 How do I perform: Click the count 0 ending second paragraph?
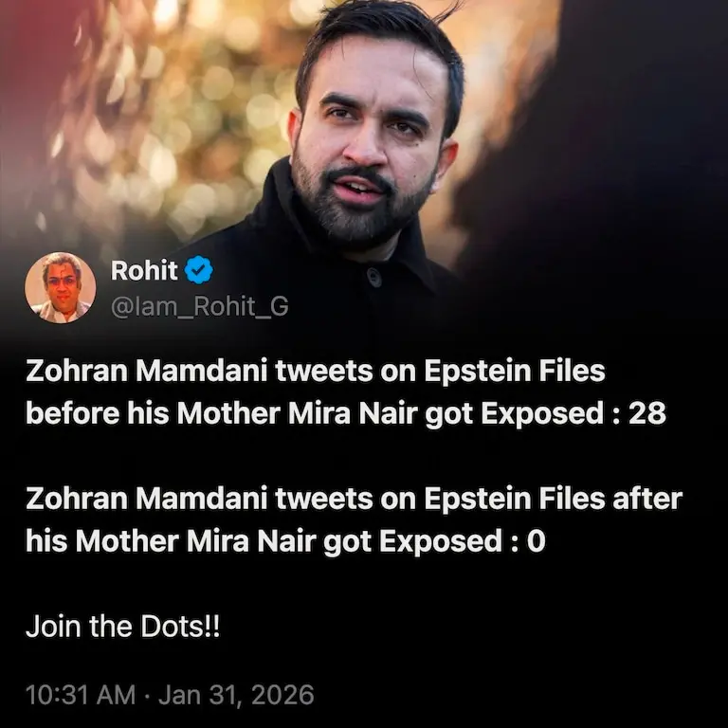[x=536, y=542]
